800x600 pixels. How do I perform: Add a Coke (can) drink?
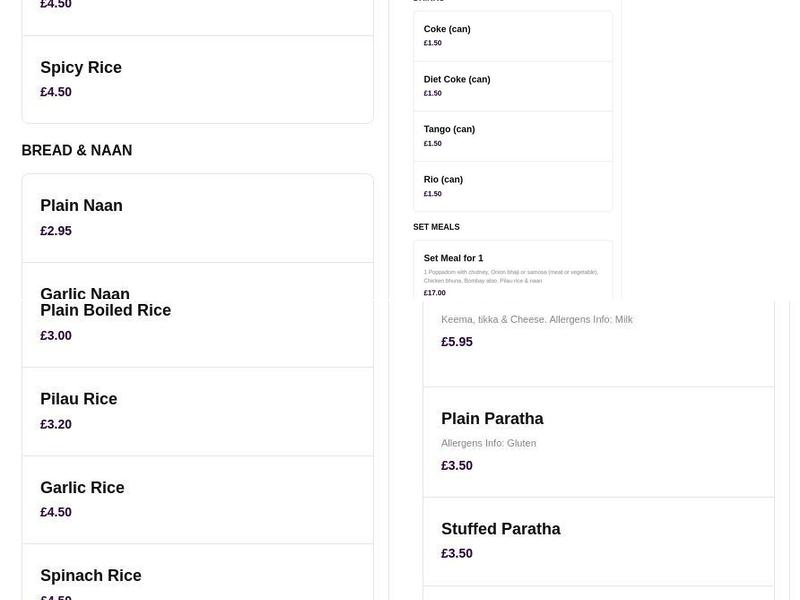pyautogui.click(x=512, y=36)
